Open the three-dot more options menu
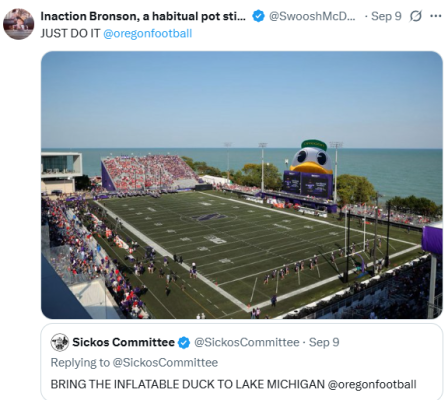This screenshot has width=448, height=400. click(436, 16)
